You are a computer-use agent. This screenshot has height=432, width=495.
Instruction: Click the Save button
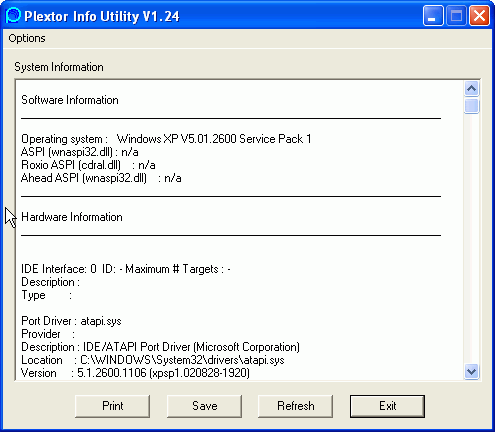point(204,406)
